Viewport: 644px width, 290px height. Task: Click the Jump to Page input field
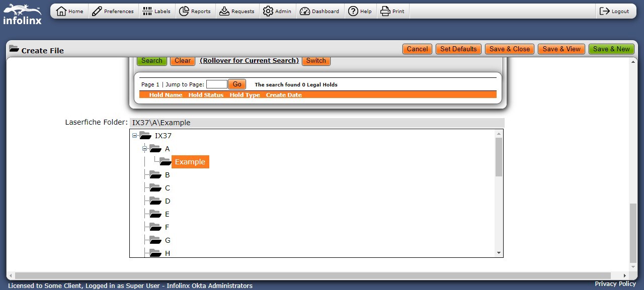[x=217, y=84]
